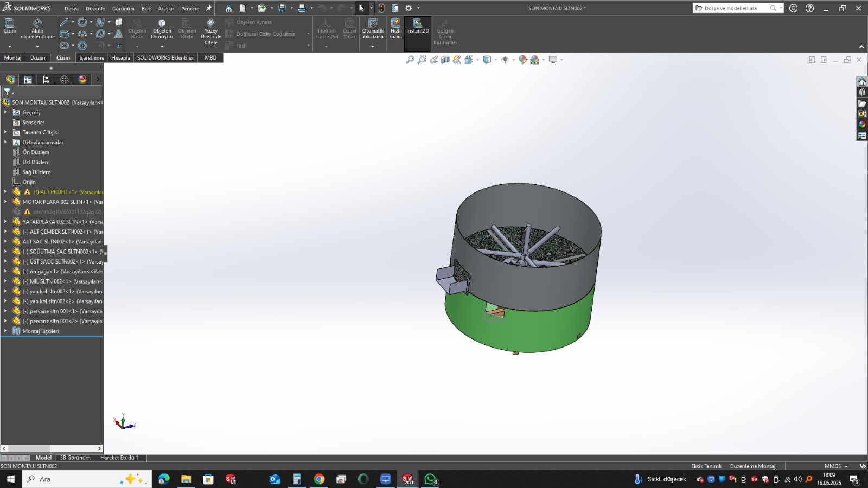Open the Hide/Show Items eye dropdown

point(505,60)
